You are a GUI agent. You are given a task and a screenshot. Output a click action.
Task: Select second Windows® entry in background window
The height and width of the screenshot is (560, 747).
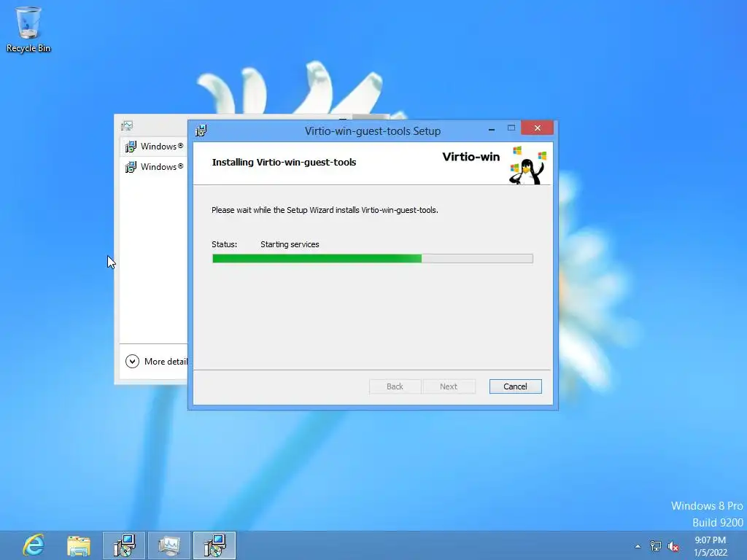tap(154, 167)
